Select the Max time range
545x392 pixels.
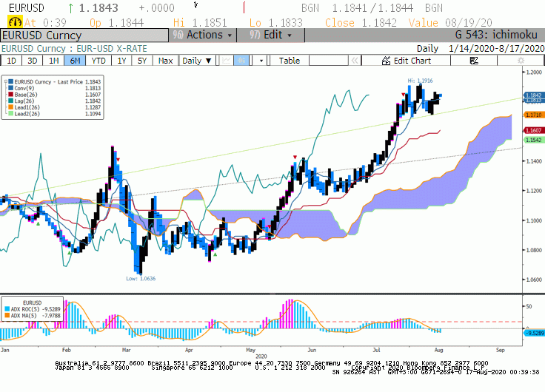coord(165,61)
